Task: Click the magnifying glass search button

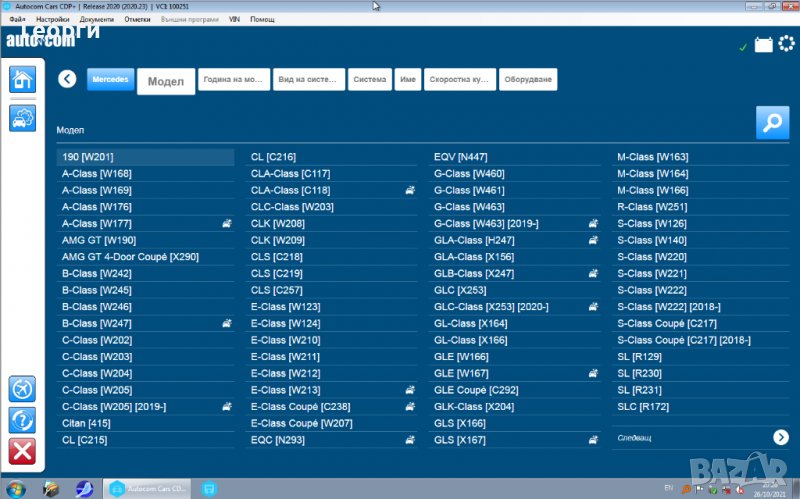Action: tap(771, 122)
